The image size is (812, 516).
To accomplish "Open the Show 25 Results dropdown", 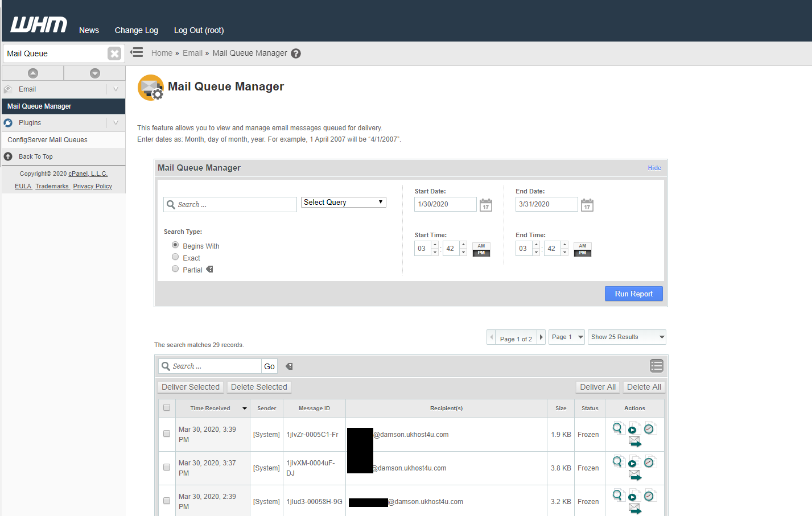I will click(626, 337).
